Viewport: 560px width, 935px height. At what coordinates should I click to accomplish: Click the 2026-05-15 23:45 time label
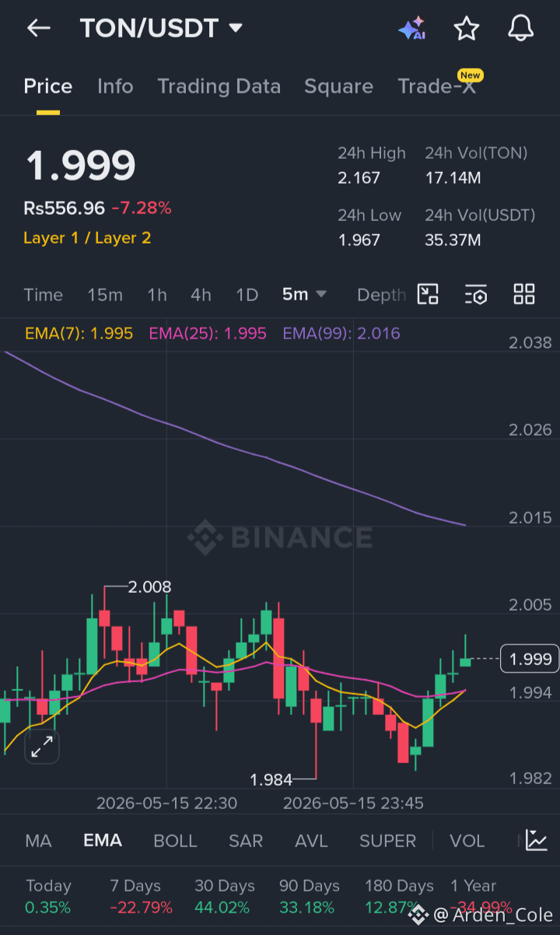coord(353,803)
